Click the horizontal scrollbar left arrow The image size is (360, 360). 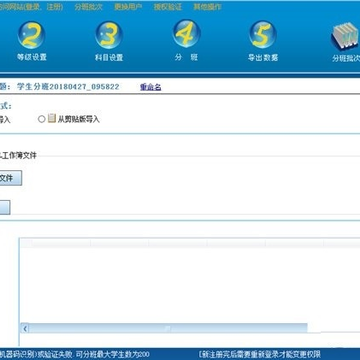(x=25, y=329)
